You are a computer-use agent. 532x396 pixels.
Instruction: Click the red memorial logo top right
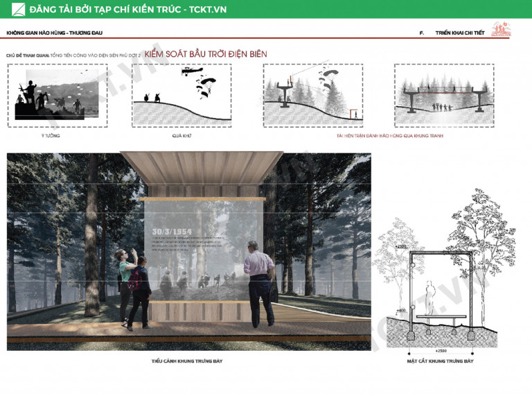[502, 29]
